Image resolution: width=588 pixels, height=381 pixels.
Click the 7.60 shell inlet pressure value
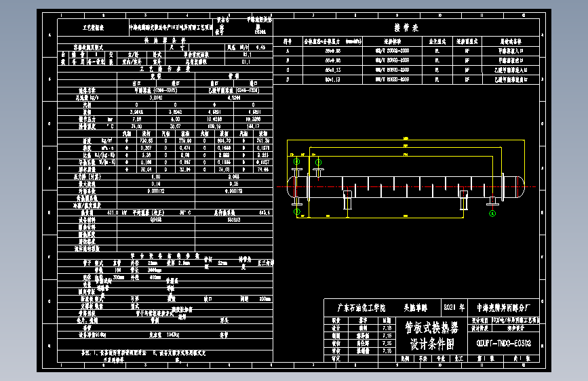[x=136, y=119]
